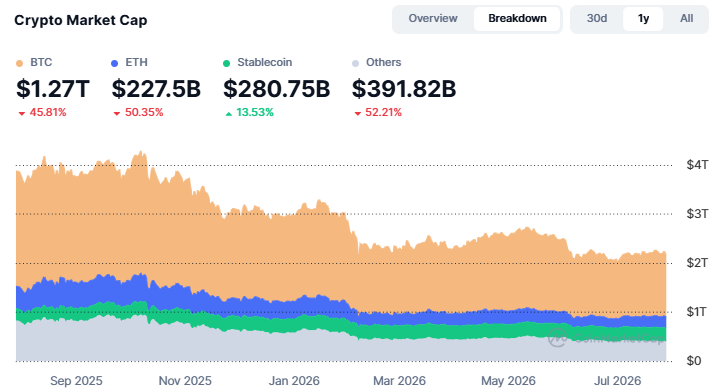Click the $391.82B Others value

tap(404, 89)
